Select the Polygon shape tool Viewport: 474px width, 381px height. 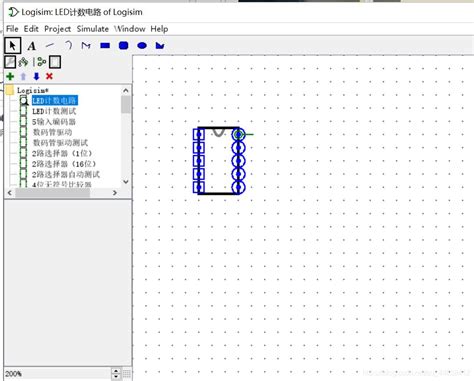(x=160, y=45)
